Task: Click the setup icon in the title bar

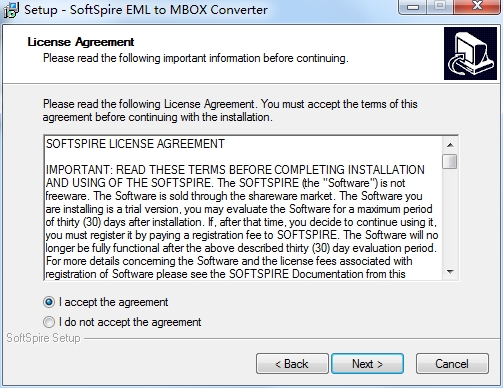Action: tap(11, 10)
